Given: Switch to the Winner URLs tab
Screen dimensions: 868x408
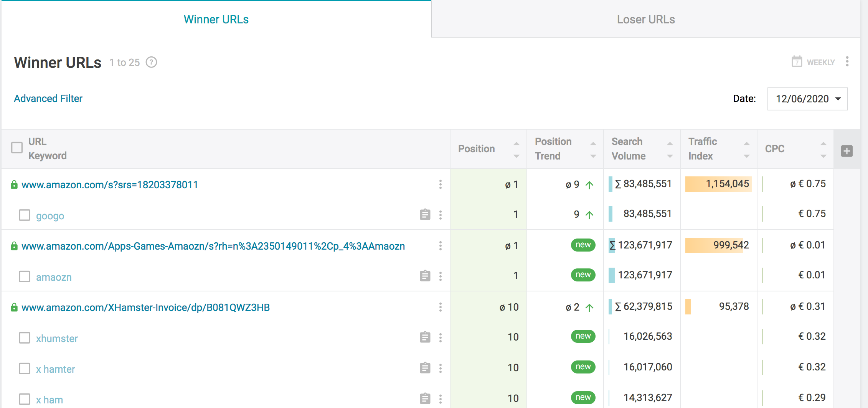Looking at the screenshot, I should (216, 19).
